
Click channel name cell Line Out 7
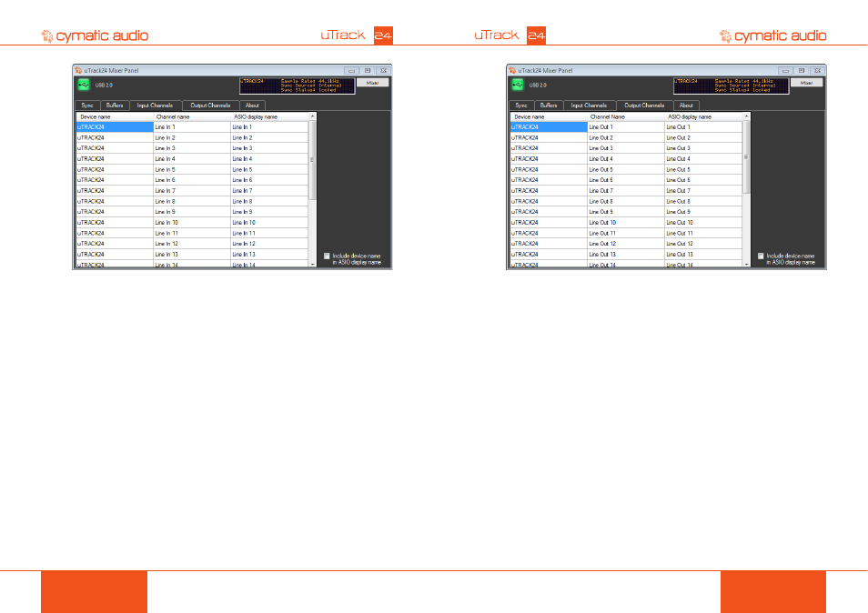626,190
